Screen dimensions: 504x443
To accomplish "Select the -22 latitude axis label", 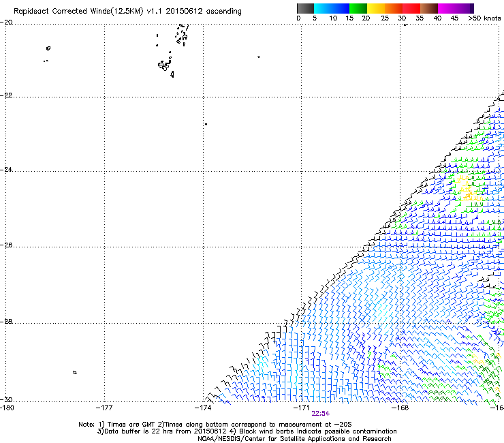I will pos(6,95).
